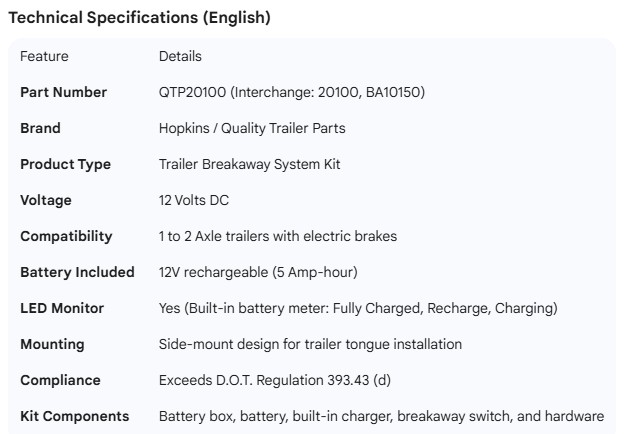
Task: Select the Compliance row label
Action: click(60, 380)
